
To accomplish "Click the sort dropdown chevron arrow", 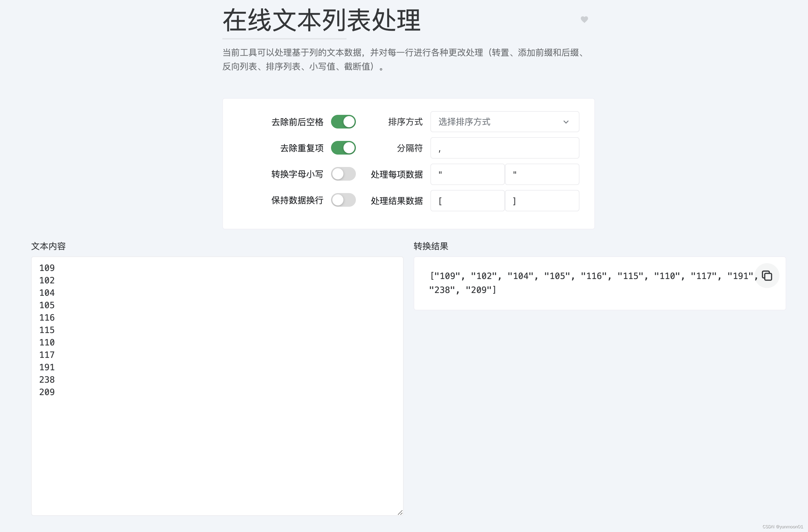I will pos(565,122).
